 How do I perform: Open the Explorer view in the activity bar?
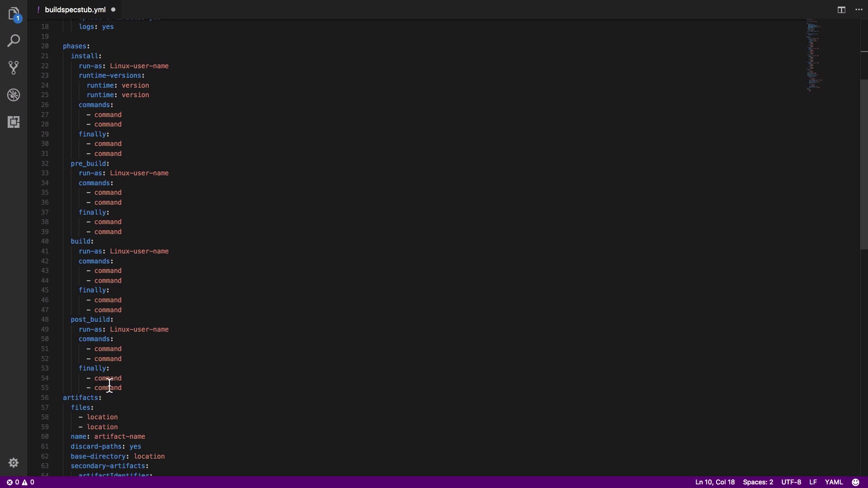click(14, 14)
